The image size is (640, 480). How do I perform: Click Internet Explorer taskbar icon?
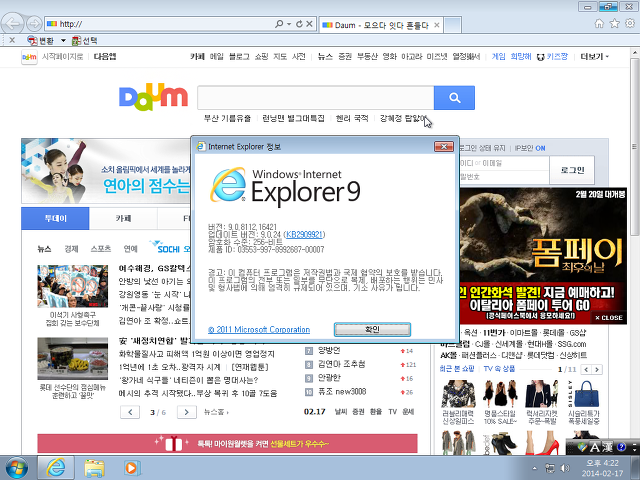pyautogui.click(x=56, y=468)
